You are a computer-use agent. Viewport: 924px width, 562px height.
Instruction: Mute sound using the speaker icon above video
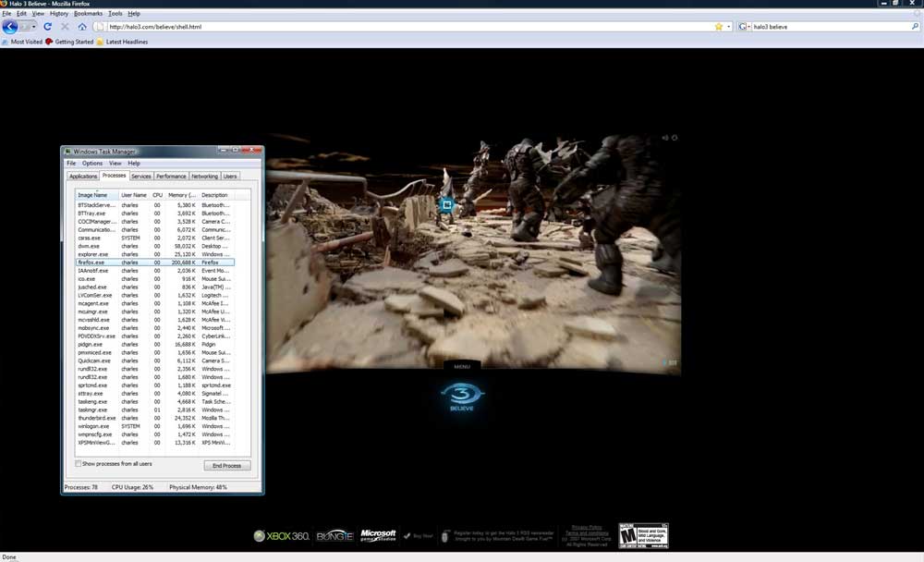[x=664, y=138]
